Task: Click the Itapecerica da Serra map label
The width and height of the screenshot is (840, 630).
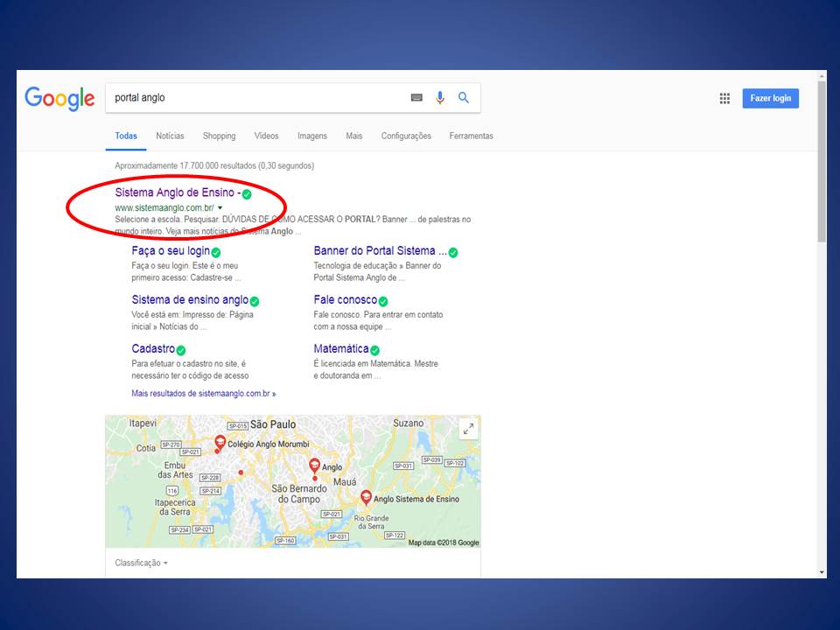Action: tap(175, 507)
